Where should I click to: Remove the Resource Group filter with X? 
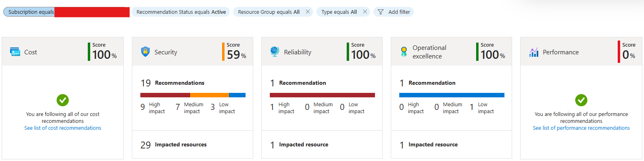tap(308, 12)
